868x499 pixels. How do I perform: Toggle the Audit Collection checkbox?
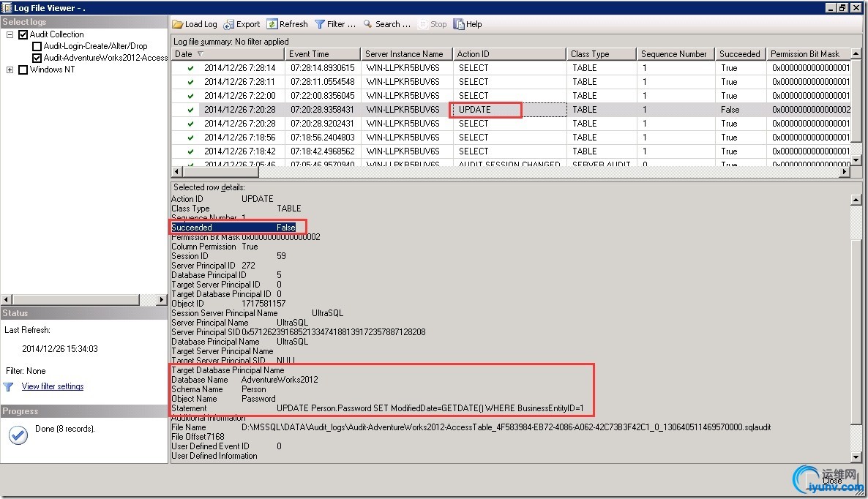click(23, 35)
